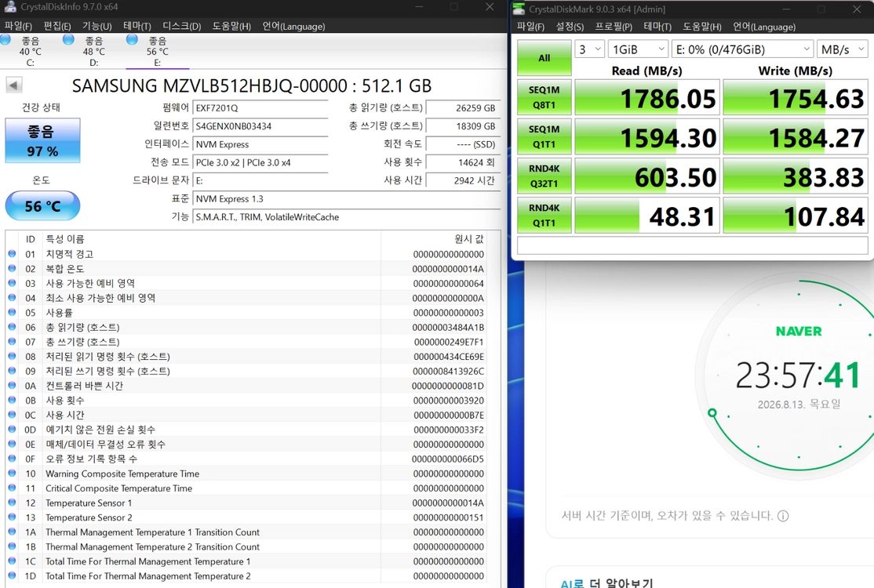Click the E: drive status orb
Screen dimensions: 874x588
pyautogui.click(x=132, y=39)
